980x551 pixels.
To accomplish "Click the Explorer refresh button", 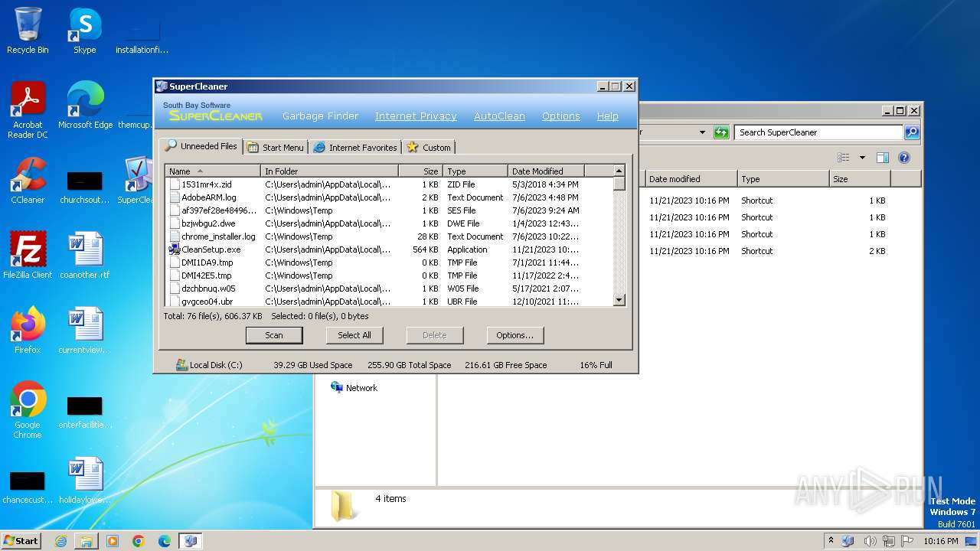I will click(x=720, y=132).
